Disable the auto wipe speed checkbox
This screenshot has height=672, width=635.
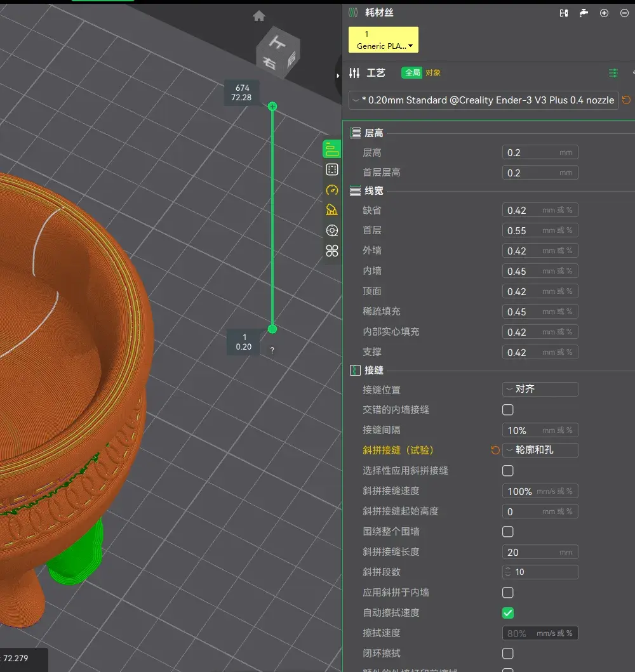pyautogui.click(x=508, y=613)
